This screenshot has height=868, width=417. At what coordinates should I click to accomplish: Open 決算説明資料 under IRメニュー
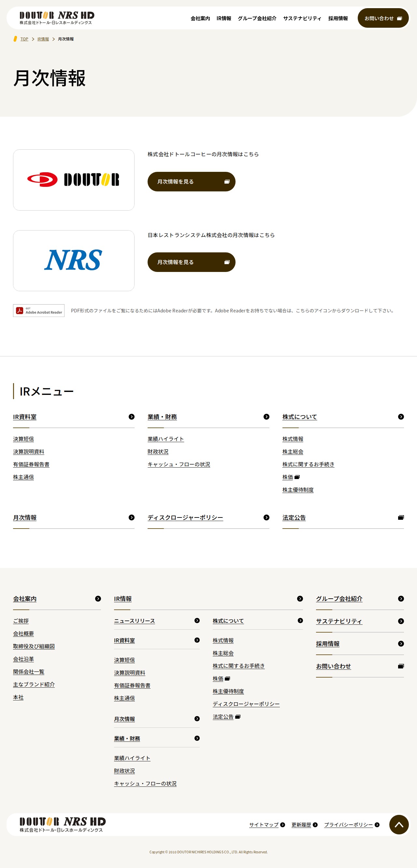(29, 452)
